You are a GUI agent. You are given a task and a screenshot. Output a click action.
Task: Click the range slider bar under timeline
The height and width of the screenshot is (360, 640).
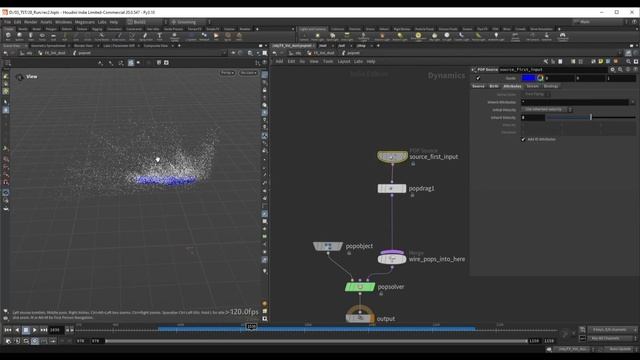(x=316, y=341)
